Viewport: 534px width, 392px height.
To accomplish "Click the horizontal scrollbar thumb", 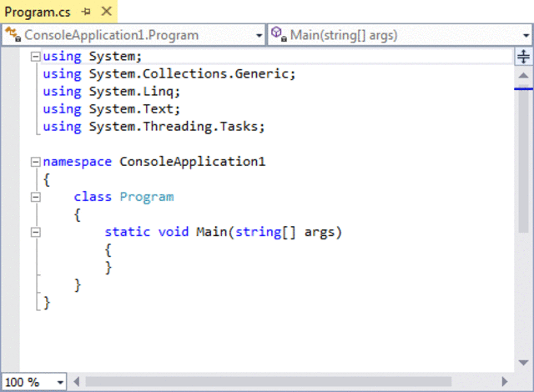I will [x=269, y=382].
